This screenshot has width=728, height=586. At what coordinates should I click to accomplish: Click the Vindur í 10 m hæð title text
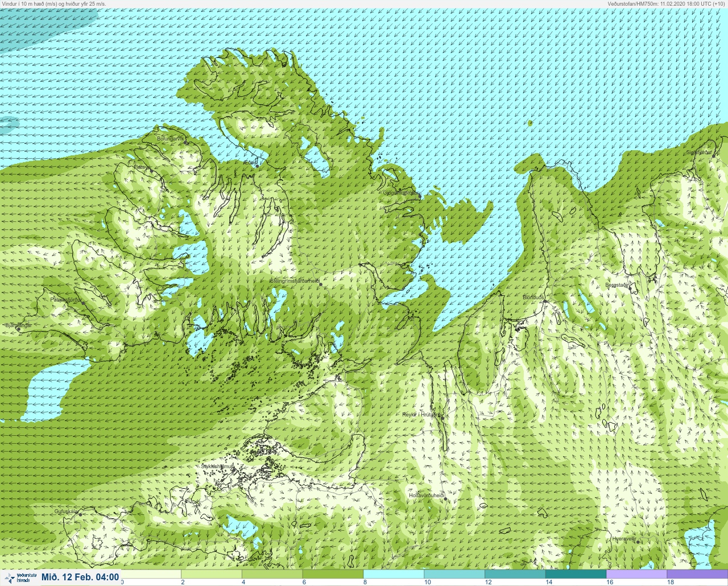pyautogui.click(x=53, y=3)
